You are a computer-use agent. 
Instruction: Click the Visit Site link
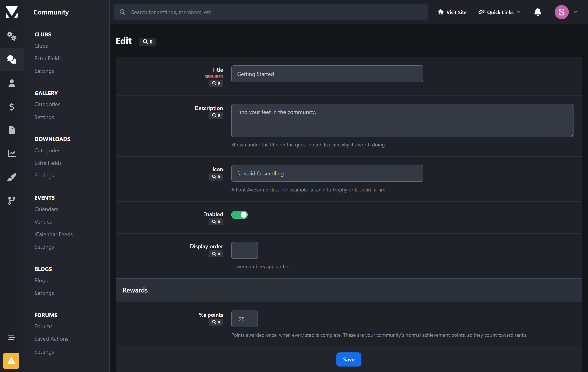click(x=452, y=12)
